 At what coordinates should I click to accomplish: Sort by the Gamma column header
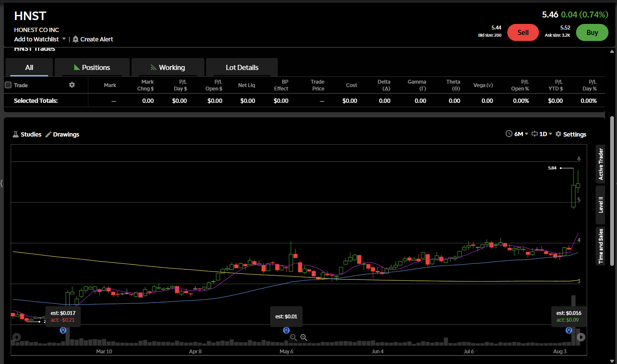417,85
